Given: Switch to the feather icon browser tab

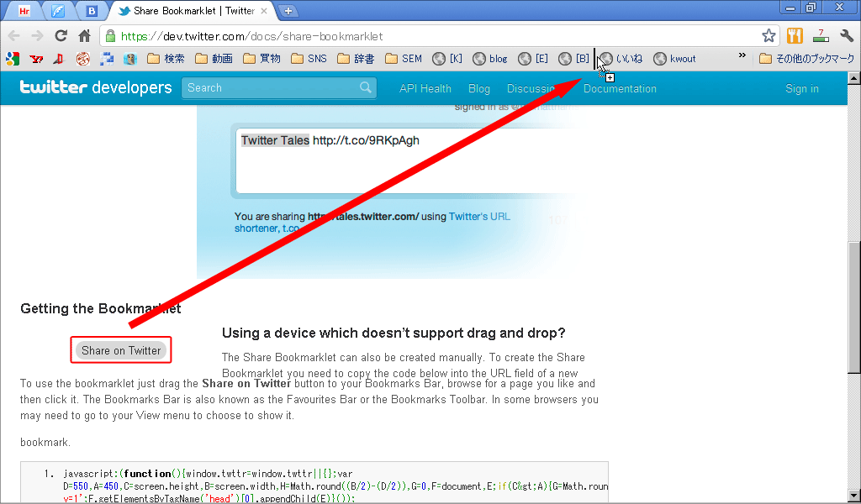Looking at the screenshot, I should click(x=58, y=10).
